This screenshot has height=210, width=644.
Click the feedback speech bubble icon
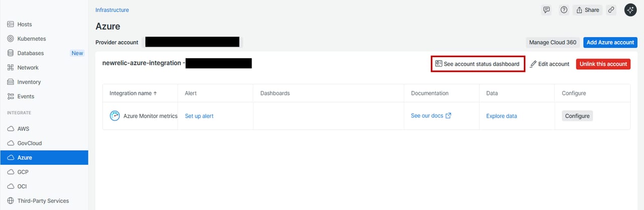(546, 10)
